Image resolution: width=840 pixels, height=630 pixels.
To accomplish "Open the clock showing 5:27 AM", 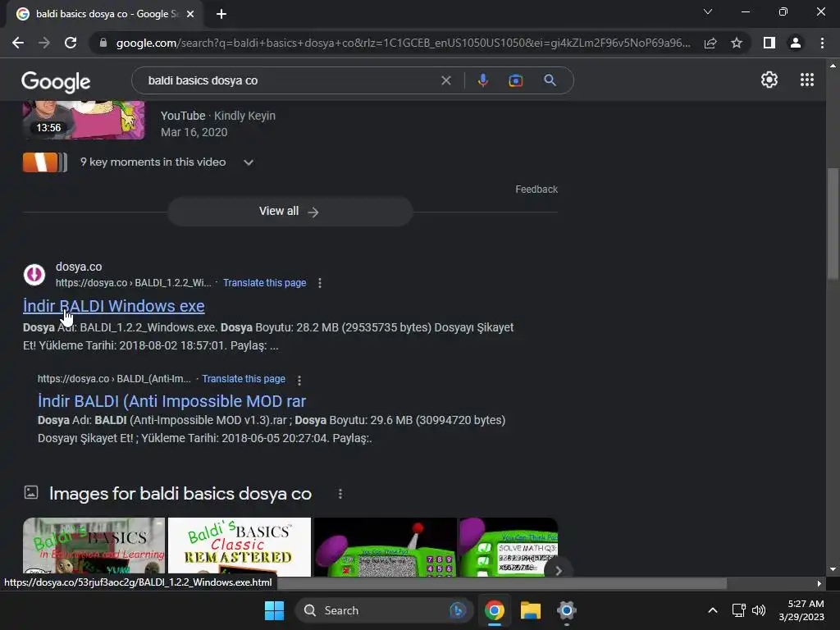I will [x=801, y=610].
